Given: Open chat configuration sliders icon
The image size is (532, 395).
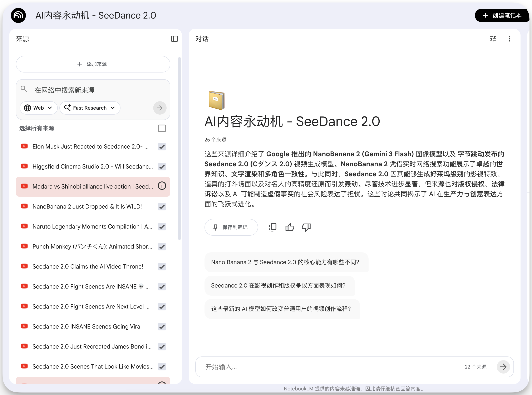Looking at the screenshot, I should [493, 39].
